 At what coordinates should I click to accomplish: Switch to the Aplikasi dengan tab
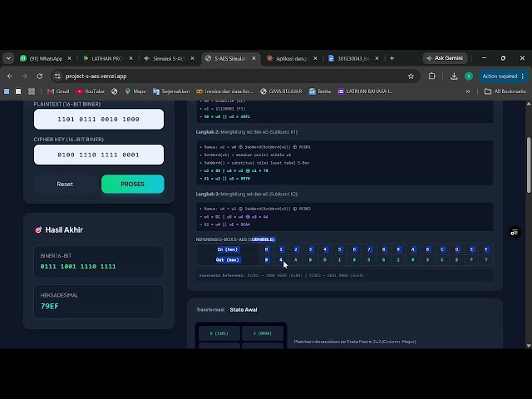pyautogui.click(x=291, y=58)
